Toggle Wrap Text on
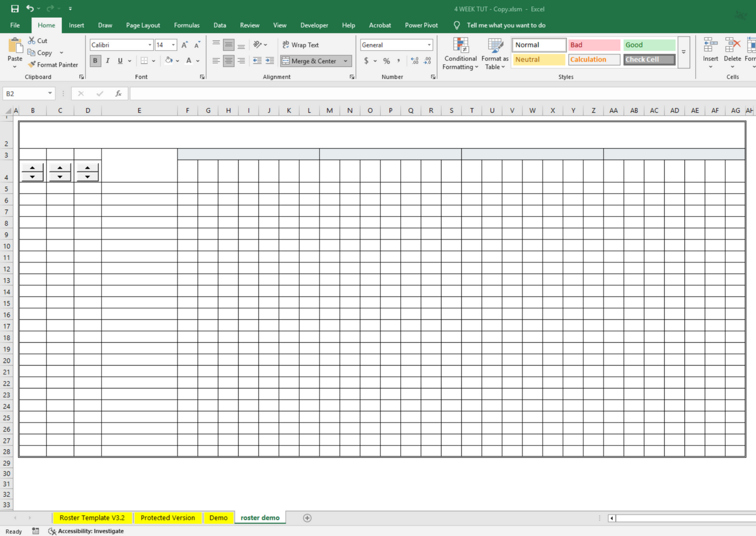 coord(301,45)
